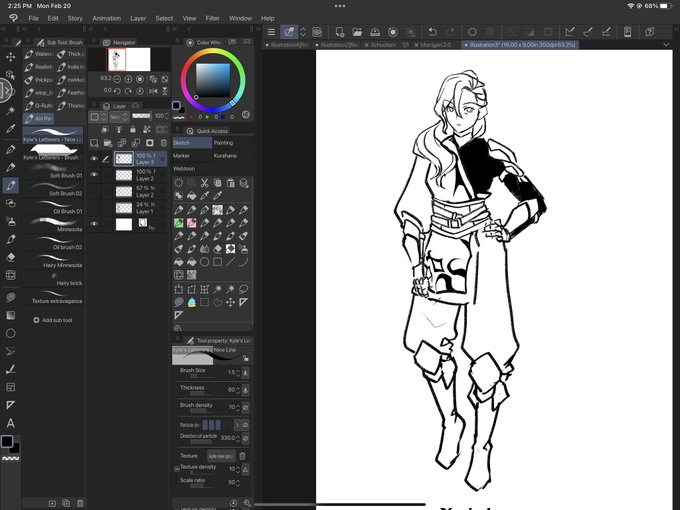Select the Soft Brush 01 sub tool
This screenshot has width=680, height=510.
52,171
